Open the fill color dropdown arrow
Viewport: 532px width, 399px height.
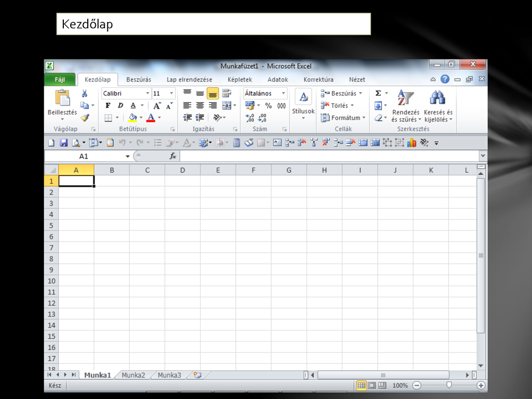[141, 118]
